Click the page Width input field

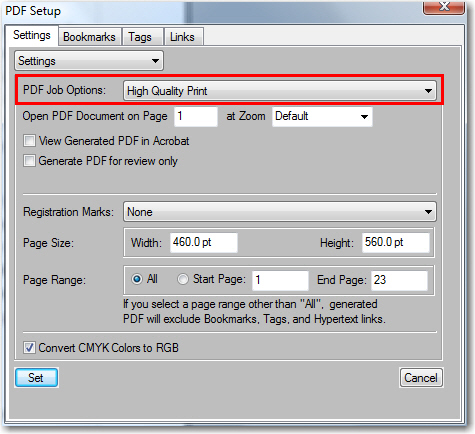click(204, 242)
